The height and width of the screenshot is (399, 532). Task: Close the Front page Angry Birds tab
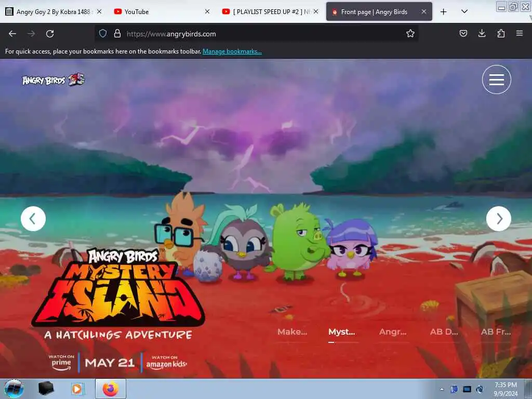pos(424,11)
